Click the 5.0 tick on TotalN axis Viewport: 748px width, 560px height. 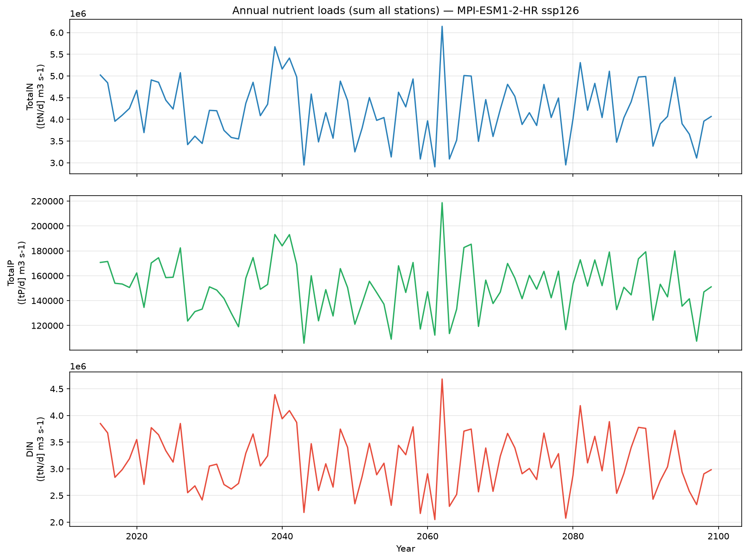click(58, 76)
